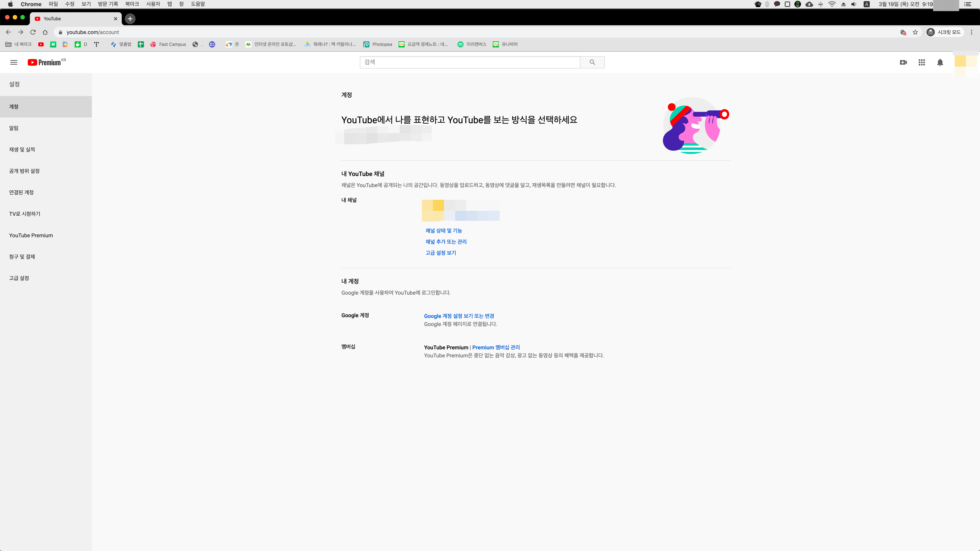This screenshot has width=980, height=551.
Task: Open the 인터넷 온라인 포토샵 bookmark
Action: 271,45
